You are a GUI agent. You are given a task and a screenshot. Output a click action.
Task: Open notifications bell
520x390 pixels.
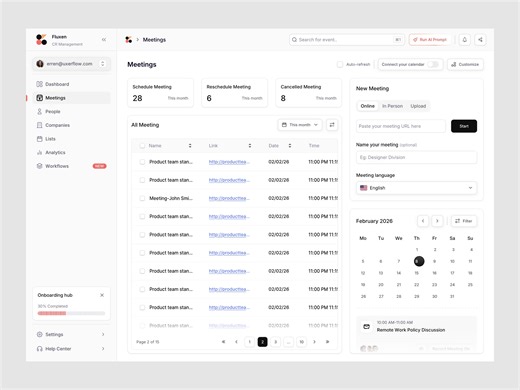click(x=465, y=40)
